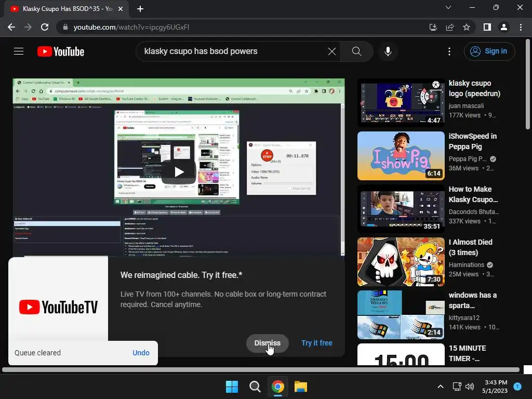The width and height of the screenshot is (532, 399).
Task: Clear the search box text
Action: [332, 51]
